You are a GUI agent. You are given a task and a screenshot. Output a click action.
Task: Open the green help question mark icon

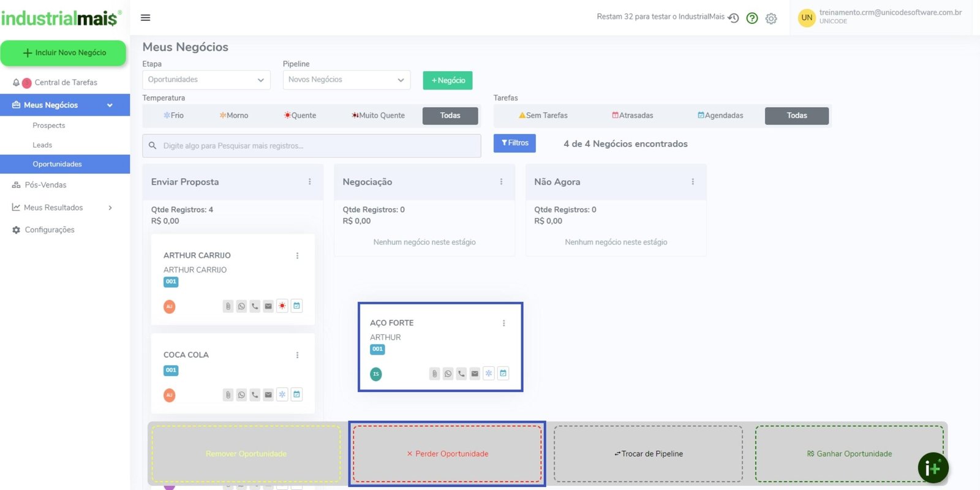pyautogui.click(x=752, y=18)
